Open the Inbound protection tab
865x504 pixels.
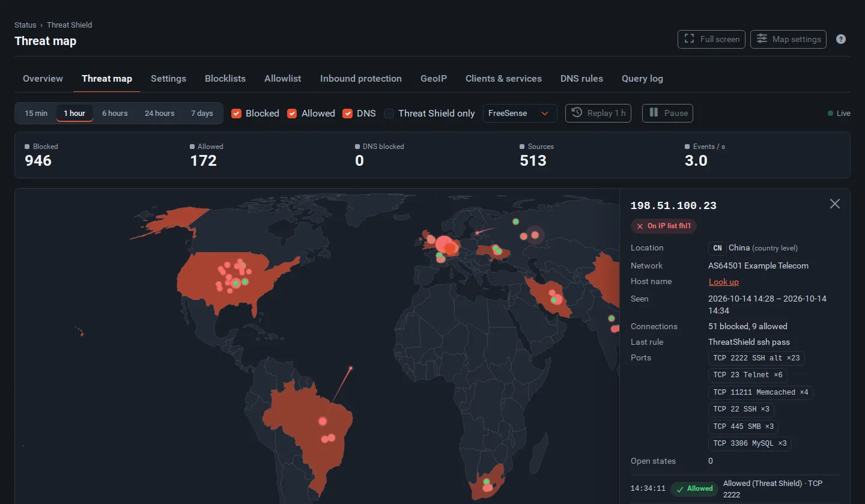(x=361, y=79)
